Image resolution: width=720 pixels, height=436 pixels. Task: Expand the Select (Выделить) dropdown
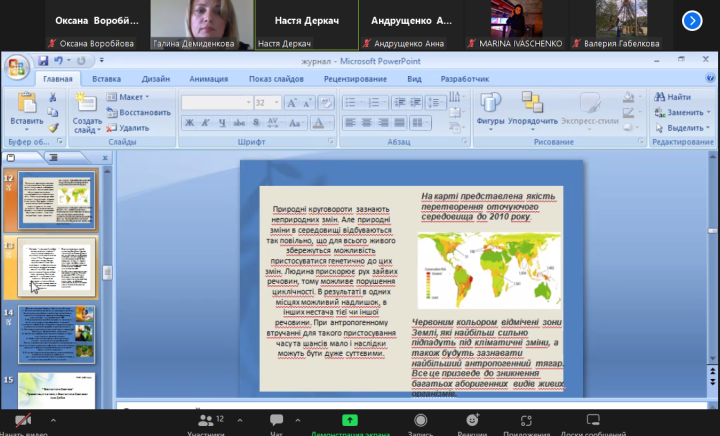click(x=684, y=128)
